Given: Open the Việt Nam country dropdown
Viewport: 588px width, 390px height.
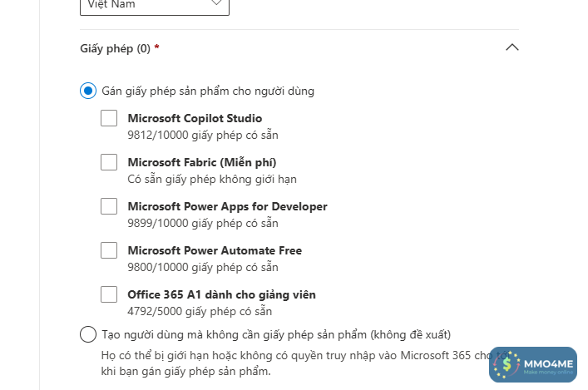Looking at the screenshot, I should coord(155,5).
